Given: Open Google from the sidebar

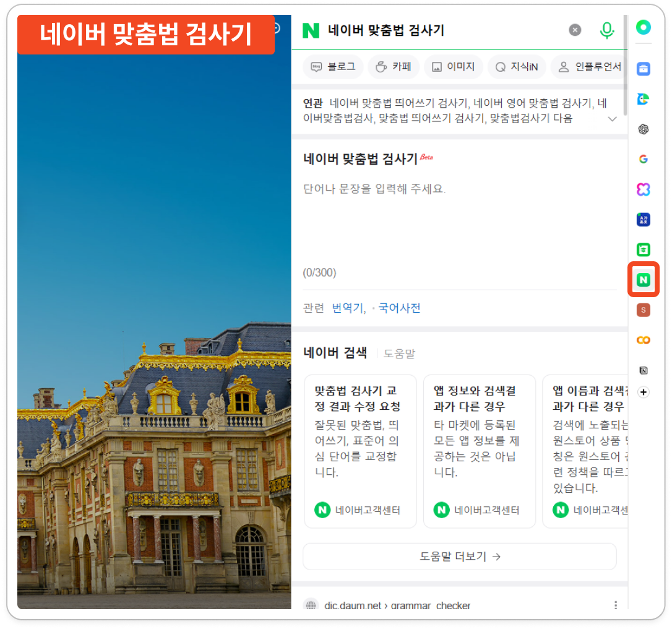Looking at the screenshot, I should (643, 159).
